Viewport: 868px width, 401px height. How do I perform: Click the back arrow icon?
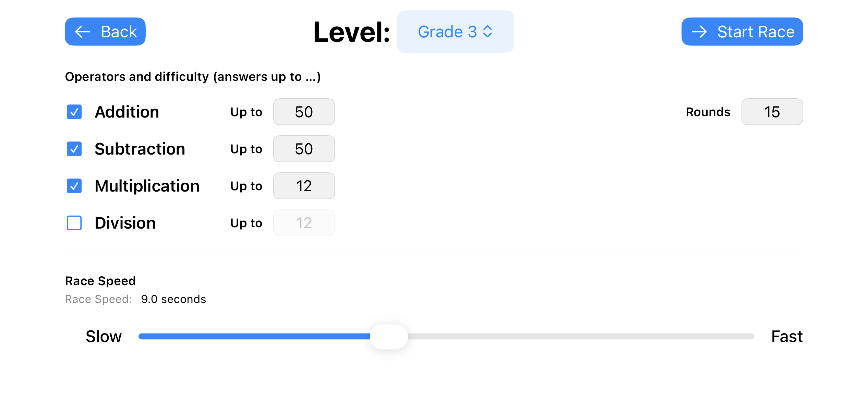82,32
